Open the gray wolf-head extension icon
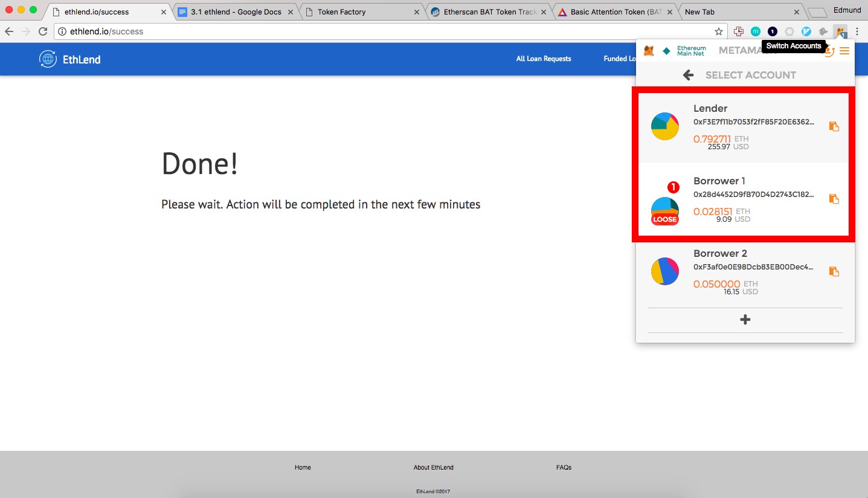Viewport: 868px width, 498px height. point(823,31)
